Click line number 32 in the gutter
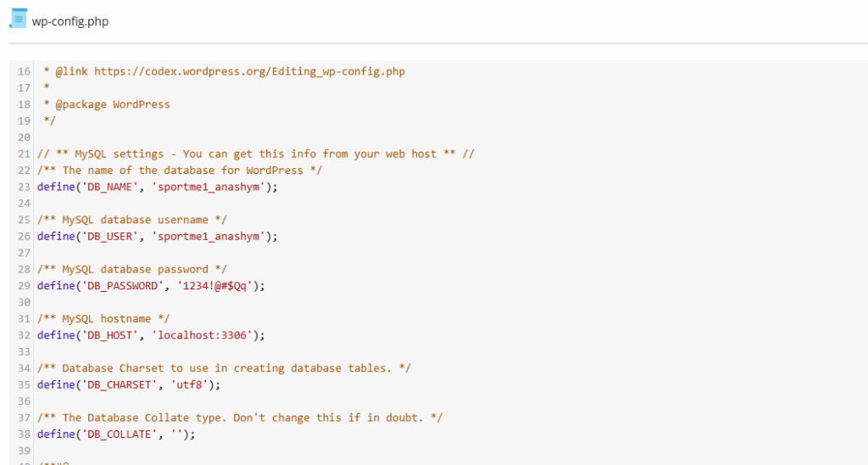 [24, 335]
